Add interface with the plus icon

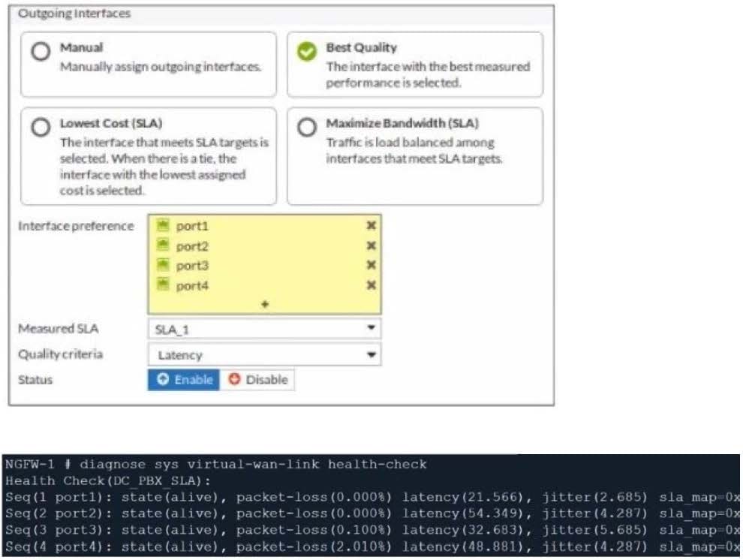265,304
